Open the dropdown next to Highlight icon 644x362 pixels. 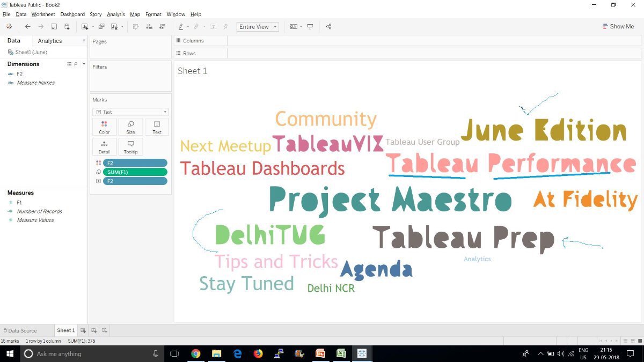(x=188, y=26)
